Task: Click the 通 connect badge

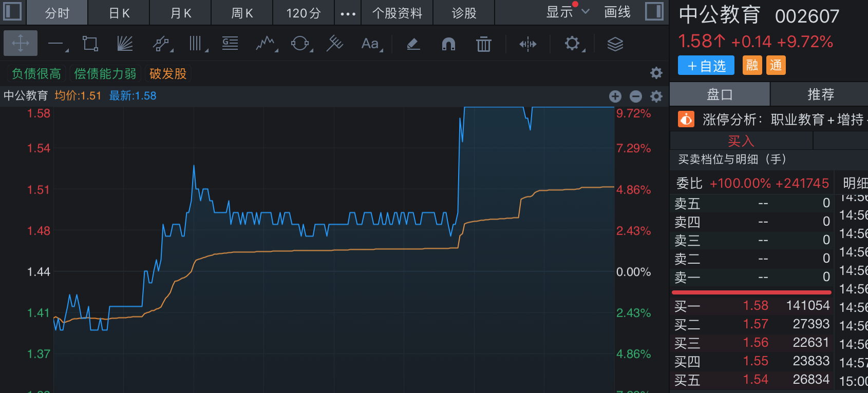Action: coord(776,65)
